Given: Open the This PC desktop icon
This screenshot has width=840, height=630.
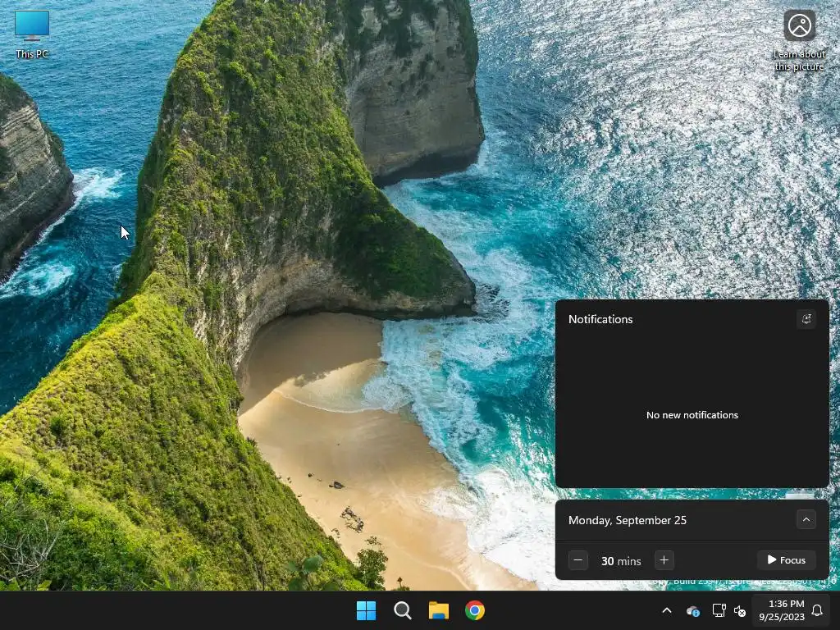Looking at the screenshot, I should [x=32, y=34].
